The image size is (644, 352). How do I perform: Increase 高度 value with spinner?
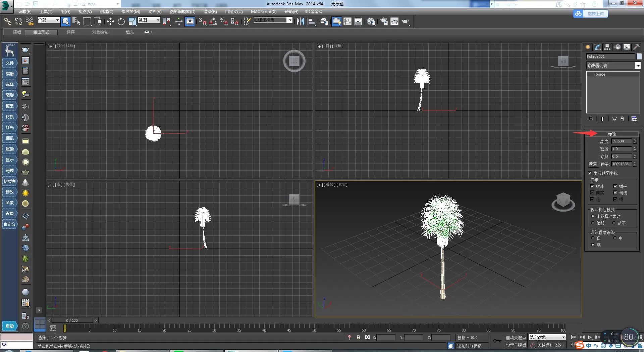pos(635,140)
